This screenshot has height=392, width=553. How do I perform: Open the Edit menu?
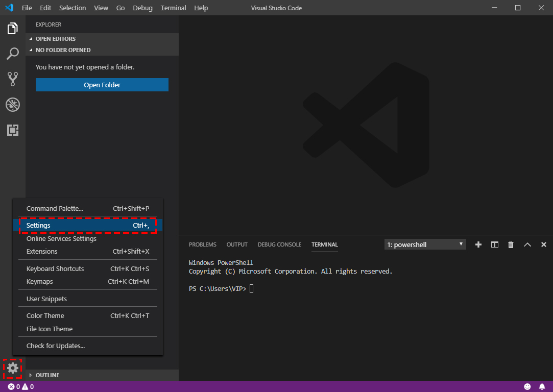click(x=45, y=8)
